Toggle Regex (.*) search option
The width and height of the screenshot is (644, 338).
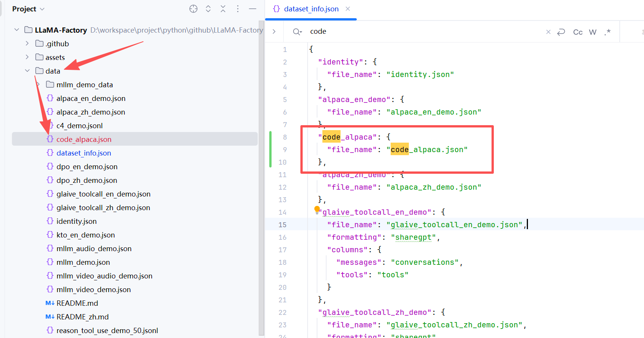pos(608,32)
